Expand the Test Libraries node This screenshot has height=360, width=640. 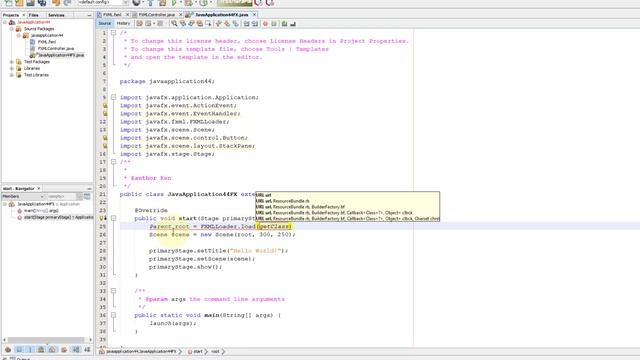12,75
